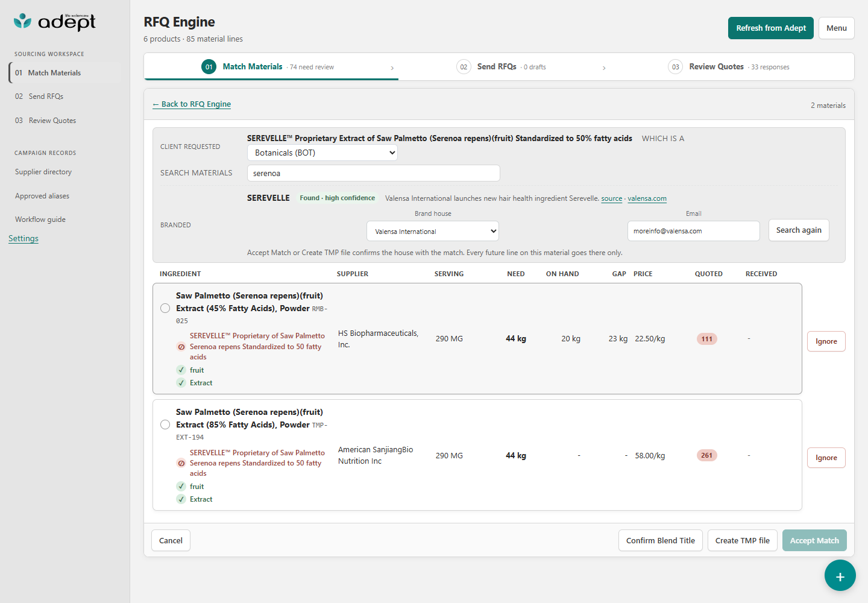Click the search materials input field

pos(374,173)
